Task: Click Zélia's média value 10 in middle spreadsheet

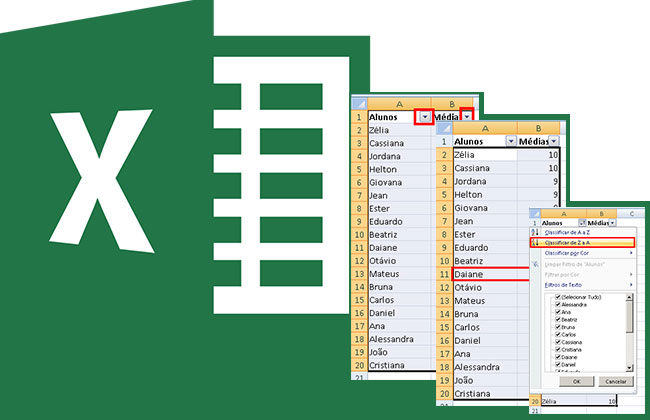Action: click(538, 155)
